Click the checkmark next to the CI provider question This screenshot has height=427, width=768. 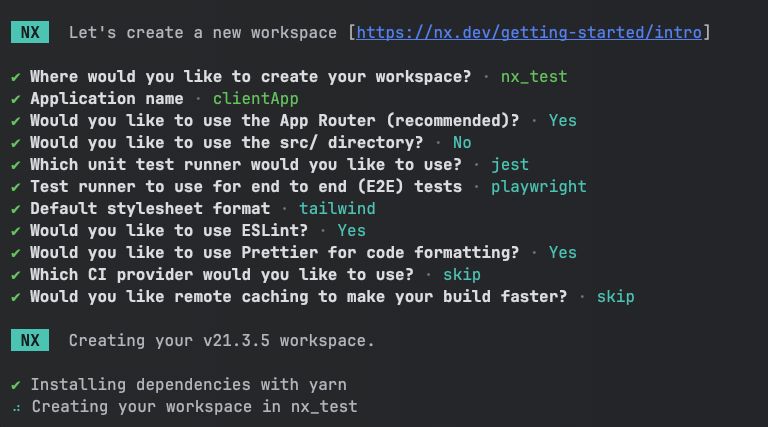[x=16, y=275]
